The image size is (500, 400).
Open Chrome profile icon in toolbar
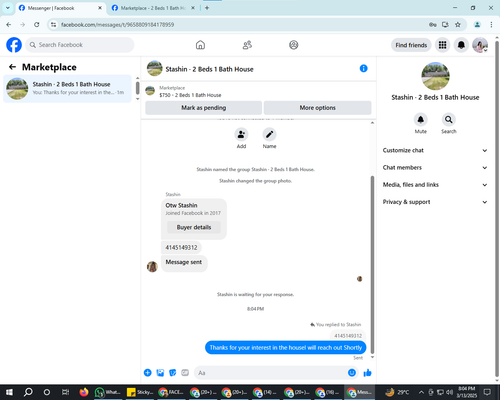[x=477, y=25]
